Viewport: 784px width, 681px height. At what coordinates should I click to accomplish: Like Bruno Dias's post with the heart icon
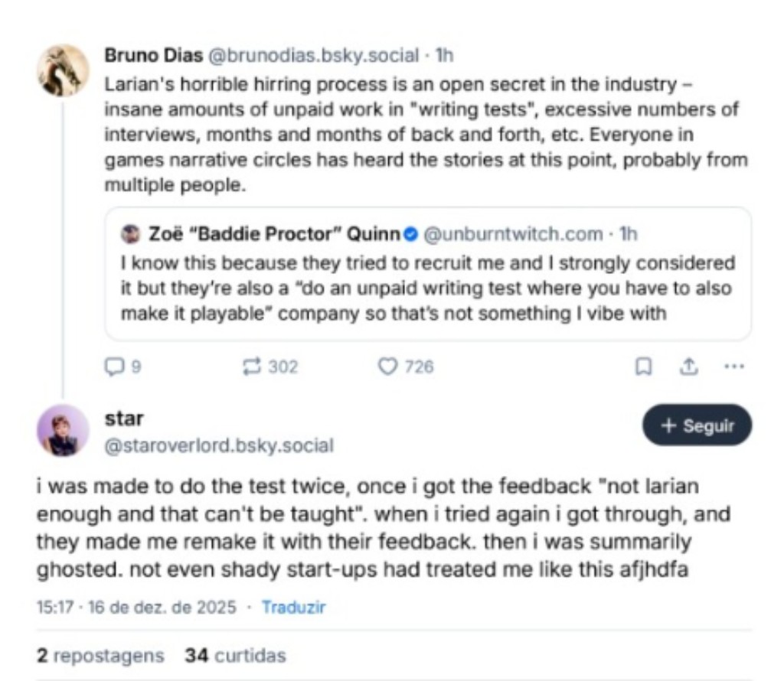(387, 367)
